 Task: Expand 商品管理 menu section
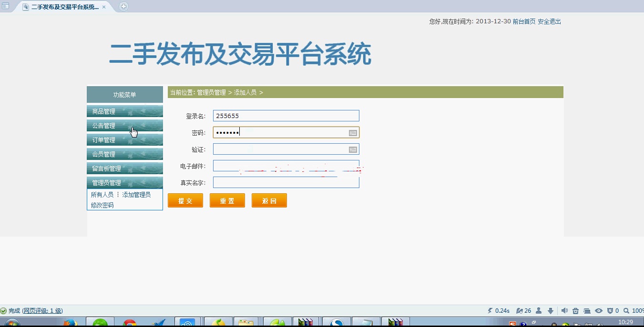click(125, 111)
